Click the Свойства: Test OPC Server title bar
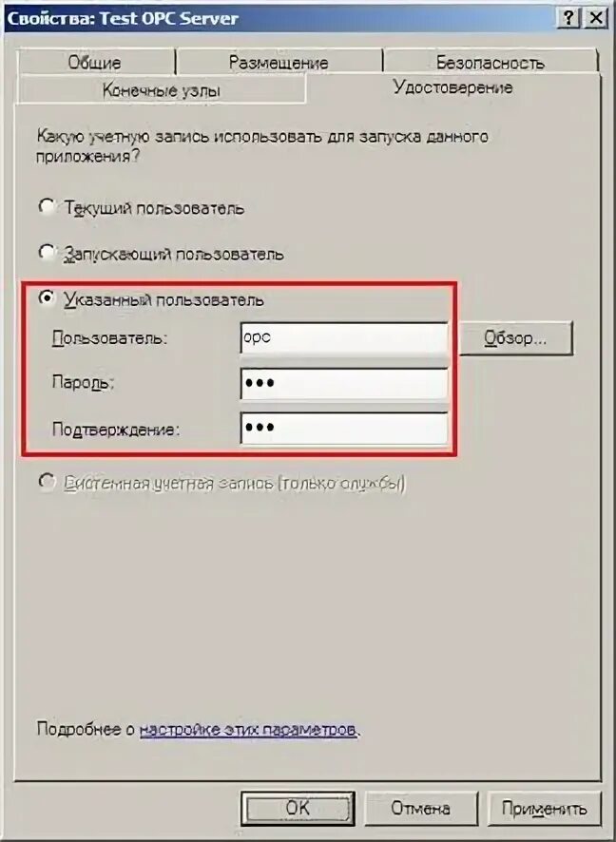The image size is (616, 842). [x=279, y=18]
